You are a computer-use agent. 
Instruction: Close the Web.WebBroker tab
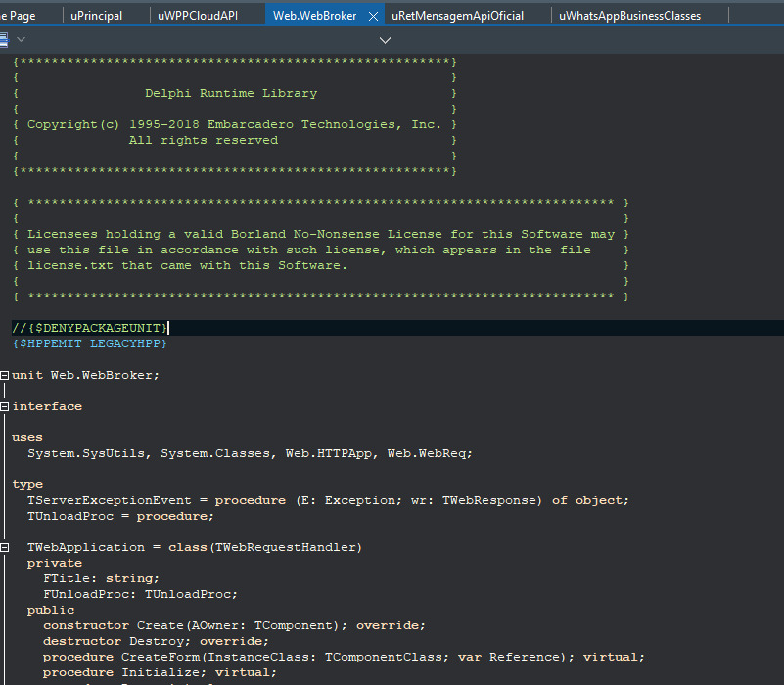tap(373, 16)
